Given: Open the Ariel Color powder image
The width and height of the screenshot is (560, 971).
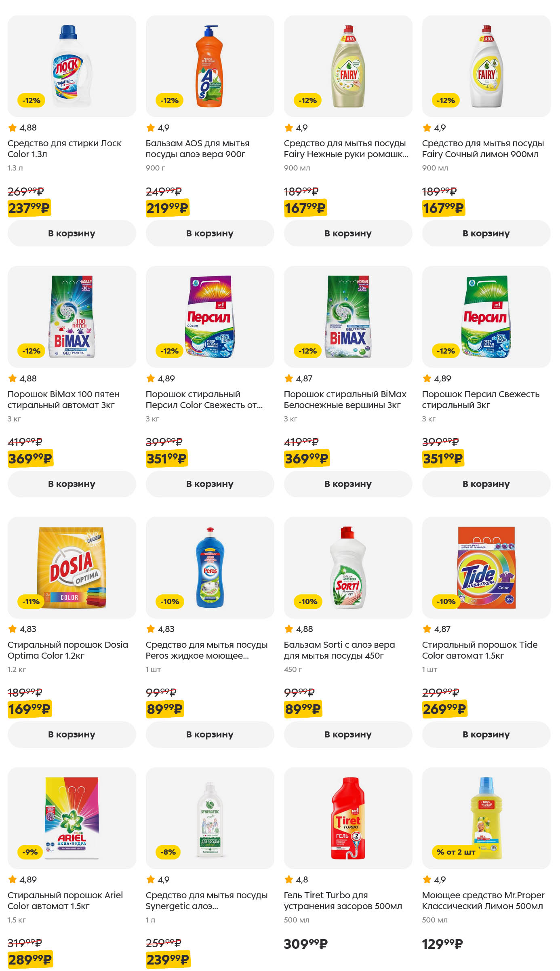Looking at the screenshot, I should pyautogui.click(x=72, y=818).
